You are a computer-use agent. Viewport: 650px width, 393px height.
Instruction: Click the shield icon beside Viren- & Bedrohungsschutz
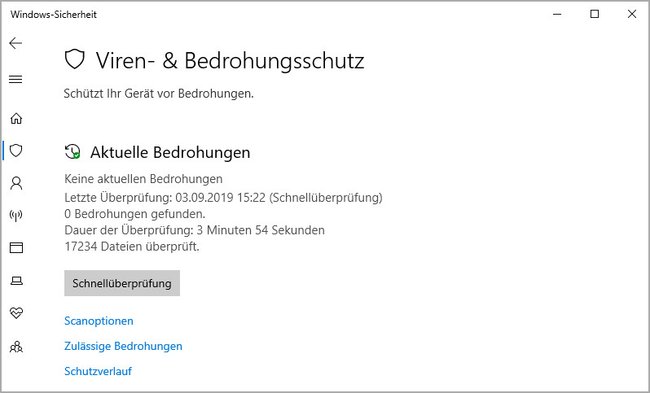[x=75, y=59]
